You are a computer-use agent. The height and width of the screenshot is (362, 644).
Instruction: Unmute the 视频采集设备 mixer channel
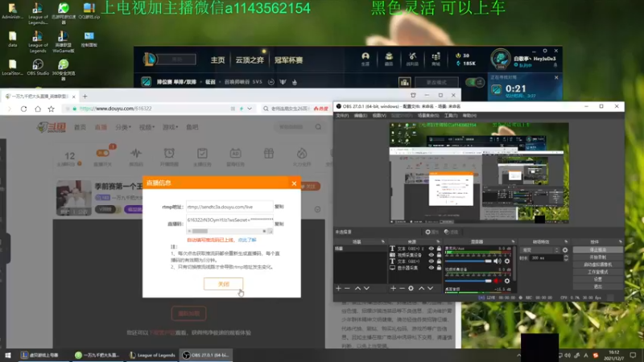497,281
